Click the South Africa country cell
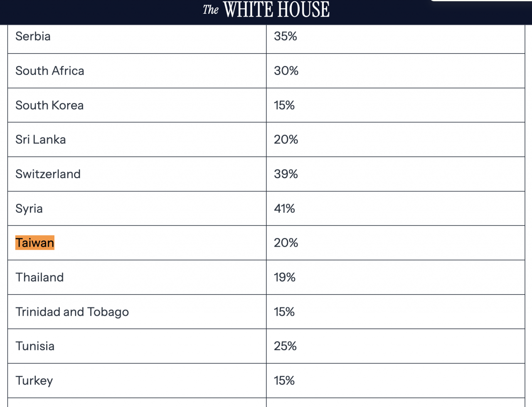This screenshot has height=407, width=532. click(x=137, y=71)
